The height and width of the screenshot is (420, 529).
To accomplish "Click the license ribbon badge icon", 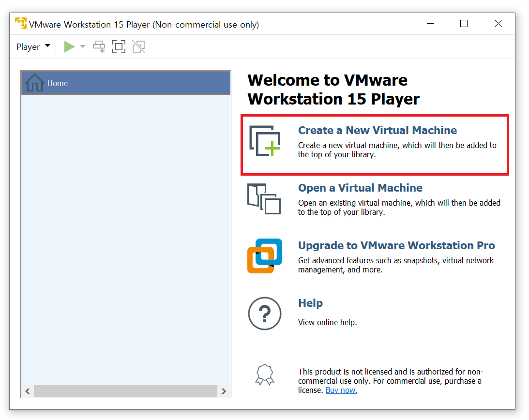I will pos(265,375).
